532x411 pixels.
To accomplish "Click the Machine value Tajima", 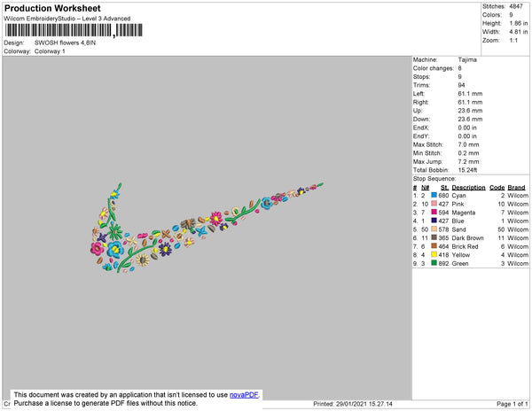I will (x=467, y=59).
